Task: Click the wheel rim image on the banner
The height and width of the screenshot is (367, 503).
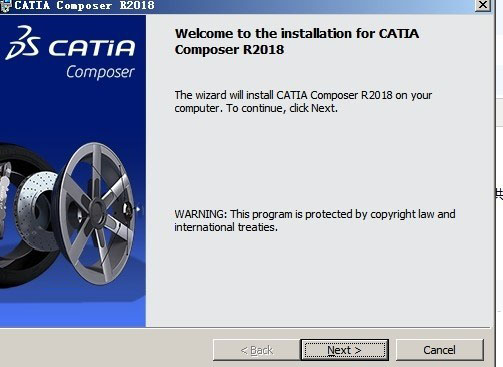Action: point(97,213)
